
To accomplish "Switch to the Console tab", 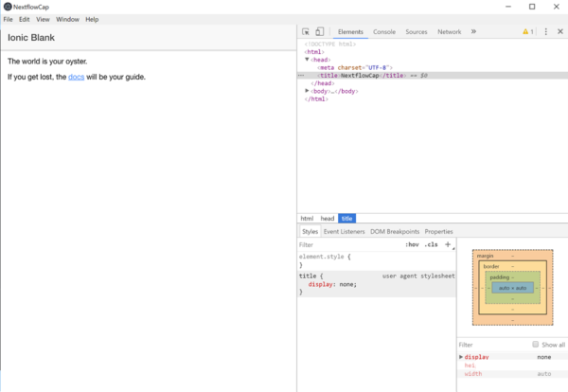I will [x=384, y=32].
